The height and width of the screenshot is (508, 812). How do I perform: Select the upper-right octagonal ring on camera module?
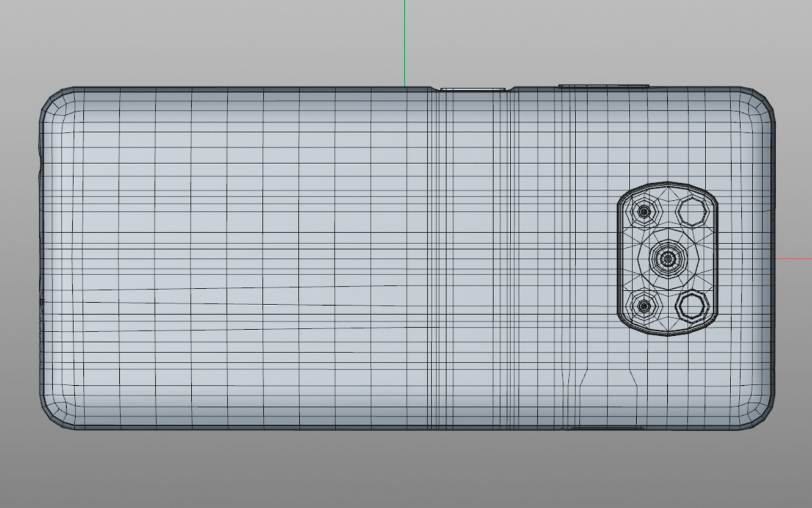point(692,211)
